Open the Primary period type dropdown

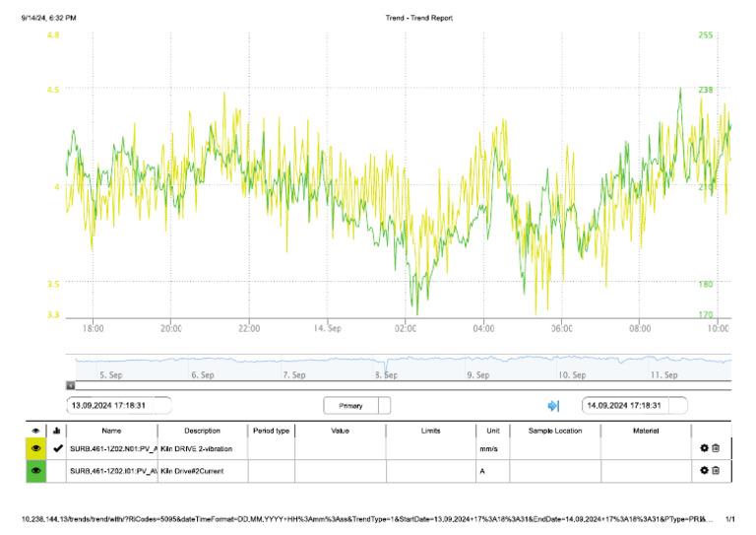point(384,406)
